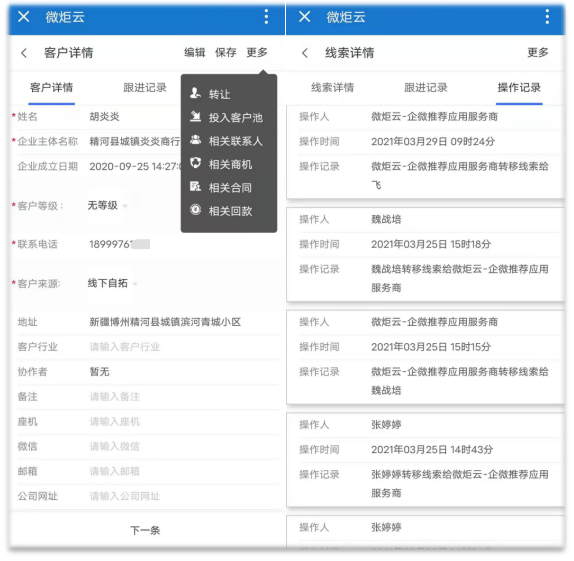The image size is (574, 561).
Task: Focus the 请输入客户行业 input
Action: pos(125,347)
